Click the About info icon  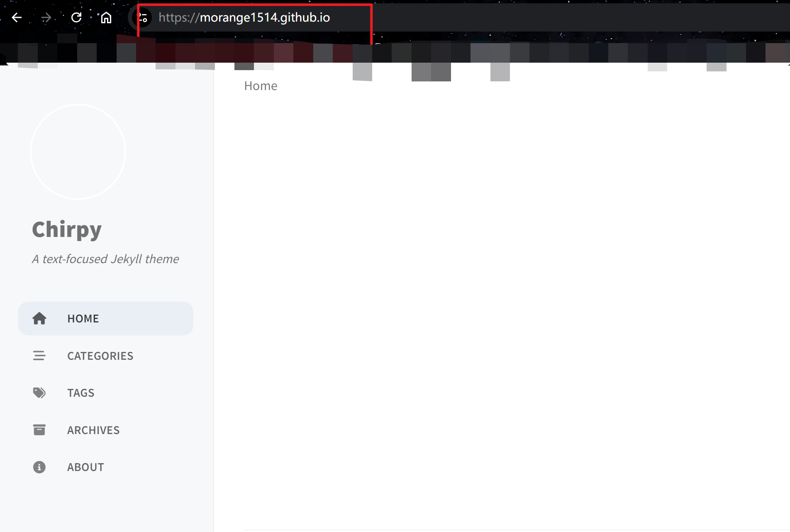tap(39, 467)
